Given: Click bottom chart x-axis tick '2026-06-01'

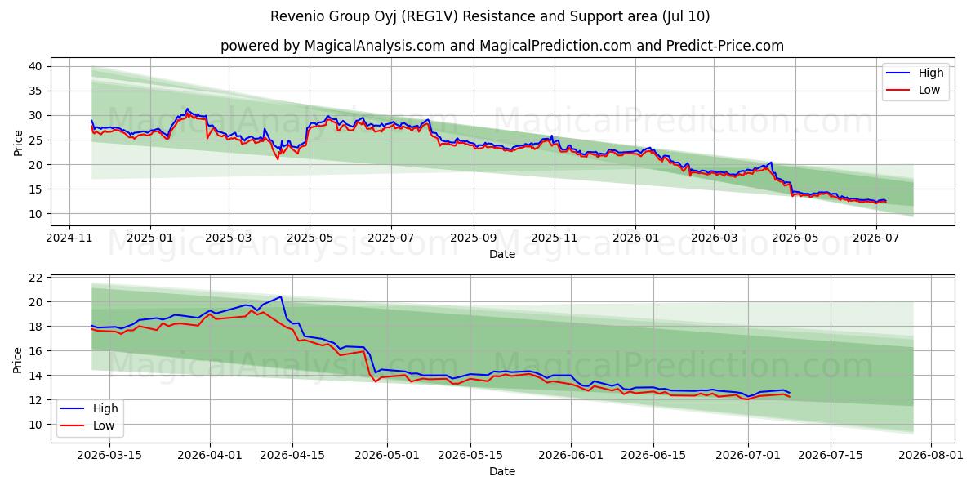Looking at the screenshot, I should click(x=571, y=456).
